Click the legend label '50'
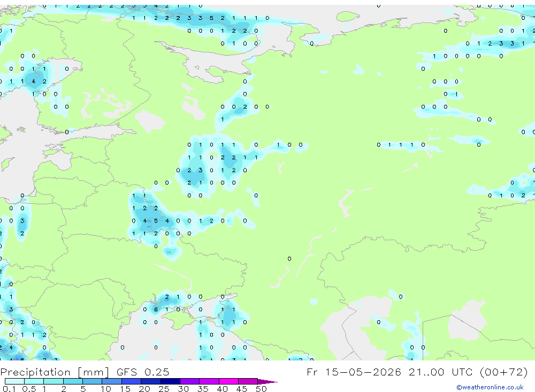 coord(261,389)
